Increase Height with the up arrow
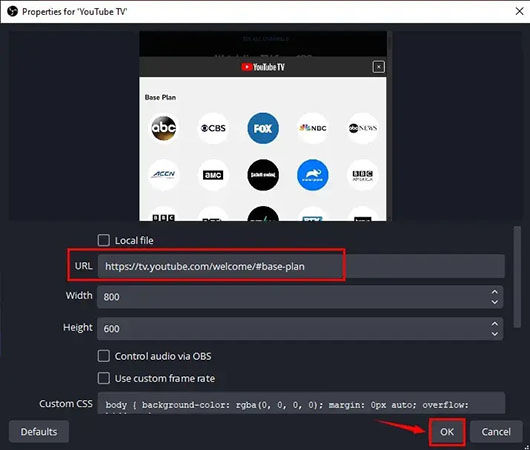 pyautogui.click(x=495, y=324)
